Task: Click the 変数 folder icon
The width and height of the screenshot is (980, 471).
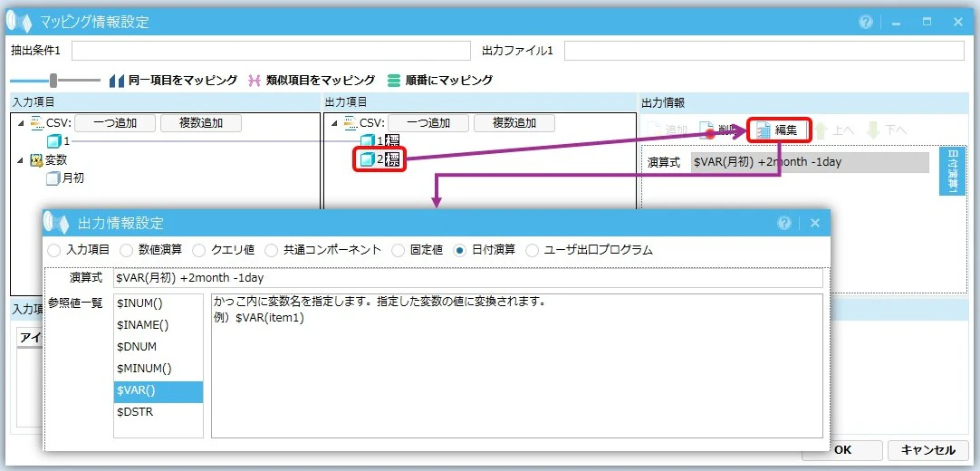Action: point(36,160)
